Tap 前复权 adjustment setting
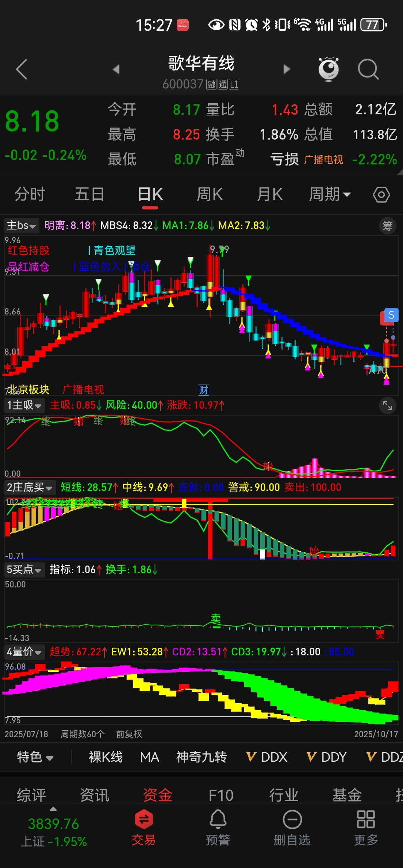Viewport: 403px width, 868px height. coord(129,734)
